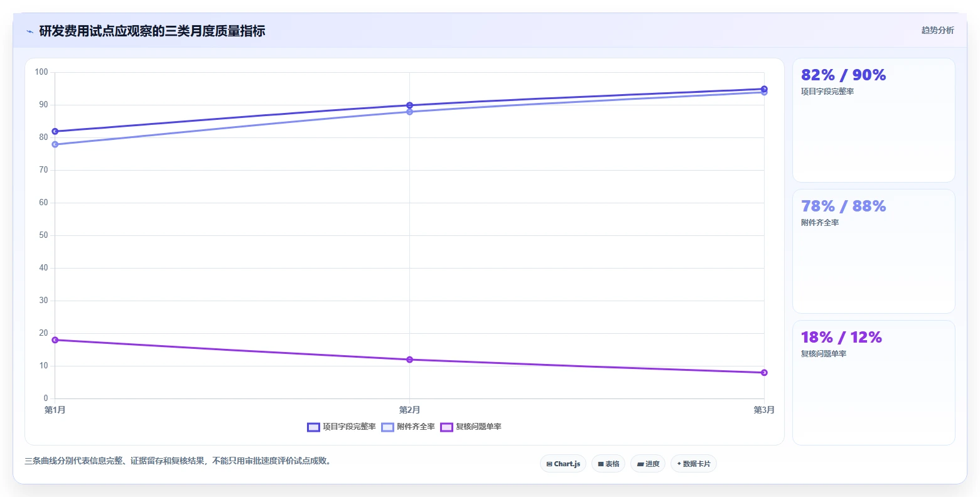Screen dimensions: 980x497
Task: Click 复核问题单率 data point at 第1月
Action: point(55,340)
